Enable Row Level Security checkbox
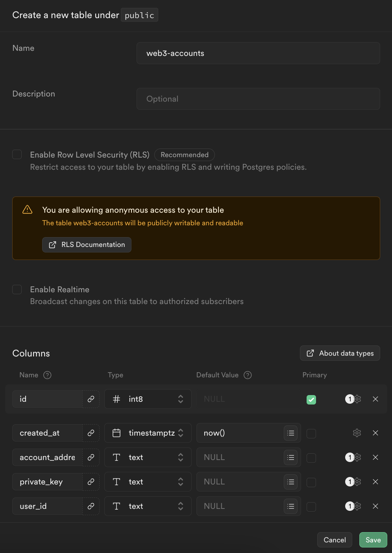The height and width of the screenshot is (553, 392). pyautogui.click(x=17, y=154)
